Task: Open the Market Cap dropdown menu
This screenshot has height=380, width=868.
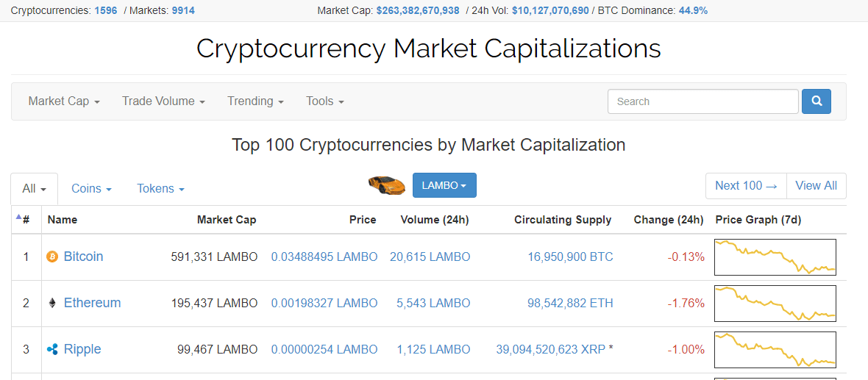Action: tap(64, 101)
